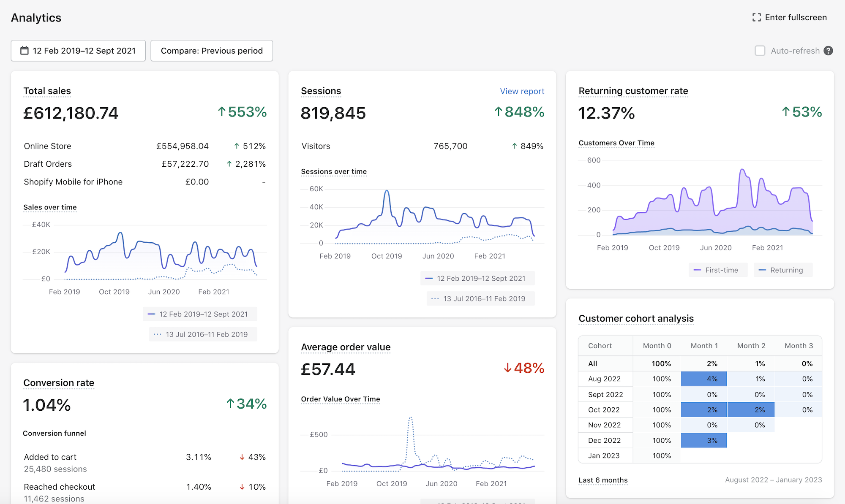Open the Compare: Previous period dropdown
The width and height of the screenshot is (845, 504).
click(x=212, y=51)
